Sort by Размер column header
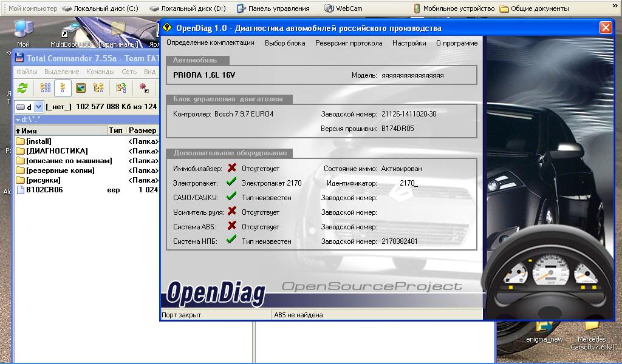Viewport: 622px width, 364px height. [142, 130]
